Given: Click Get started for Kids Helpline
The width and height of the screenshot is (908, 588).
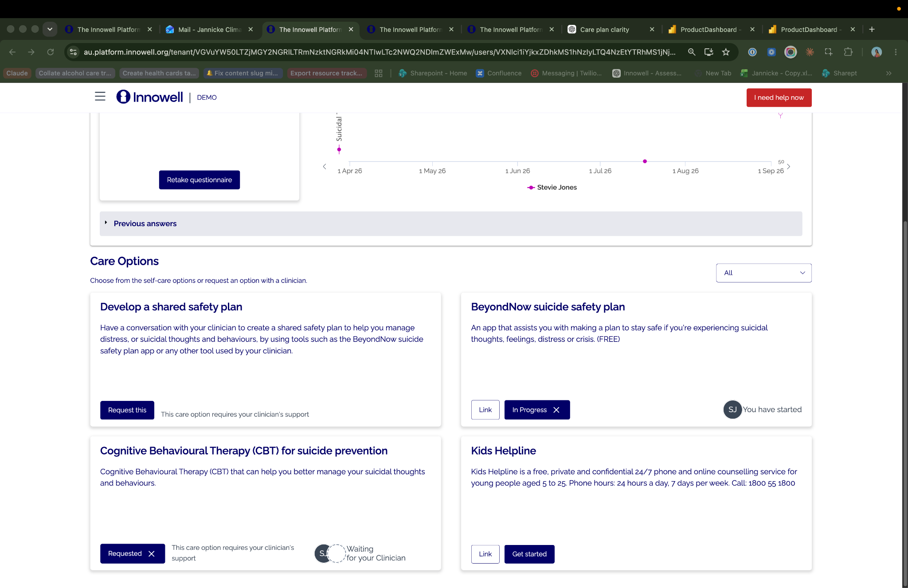Looking at the screenshot, I should (529, 554).
